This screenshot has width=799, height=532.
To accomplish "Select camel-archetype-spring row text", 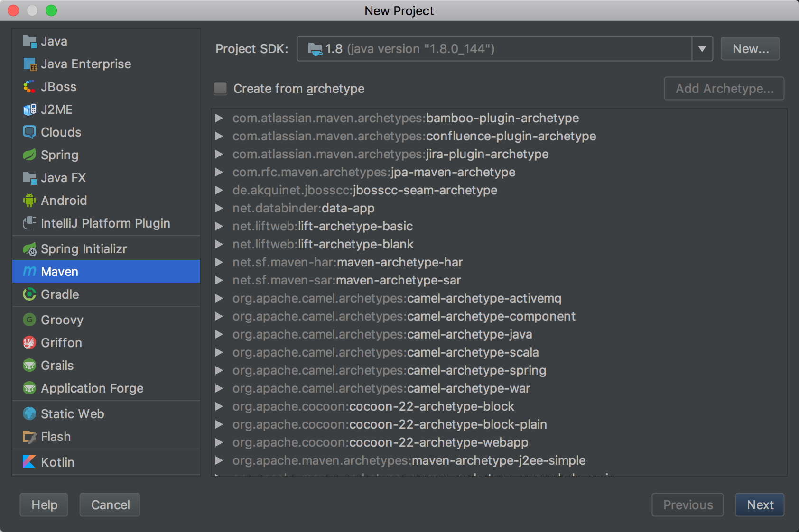I will [x=390, y=370].
